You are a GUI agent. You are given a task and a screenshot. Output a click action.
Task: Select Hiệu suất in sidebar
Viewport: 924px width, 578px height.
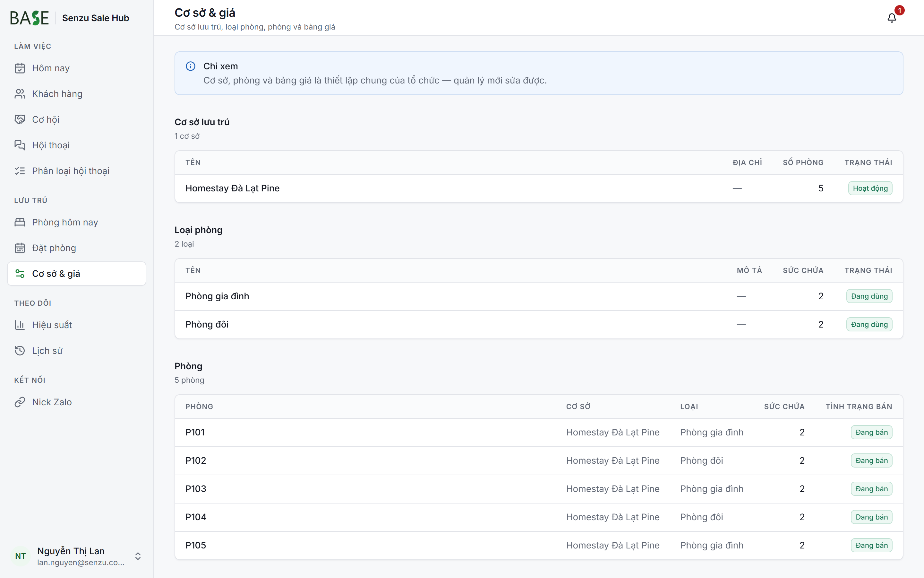click(77, 325)
